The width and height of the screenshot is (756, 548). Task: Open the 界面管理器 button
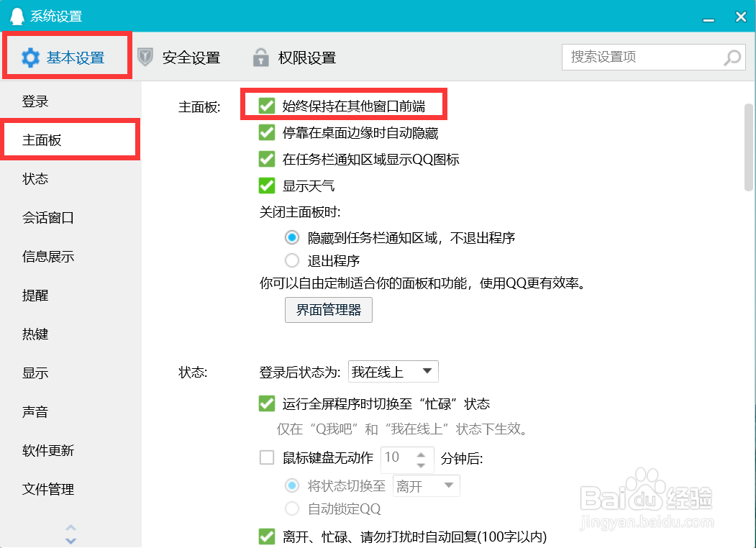point(328,310)
